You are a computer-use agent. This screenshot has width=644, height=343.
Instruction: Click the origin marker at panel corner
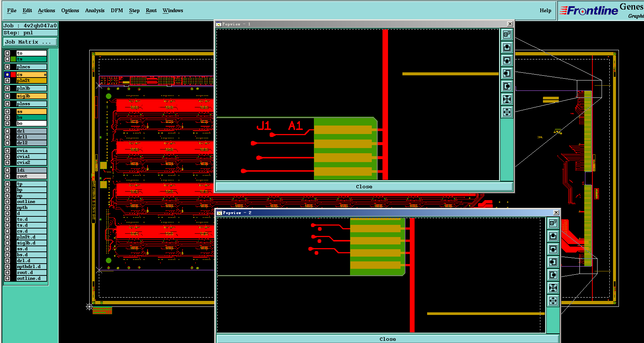(x=89, y=307)
